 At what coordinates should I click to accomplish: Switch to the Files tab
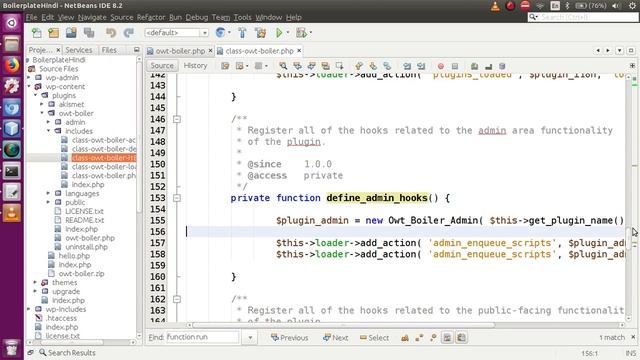(x=109, y=50)
